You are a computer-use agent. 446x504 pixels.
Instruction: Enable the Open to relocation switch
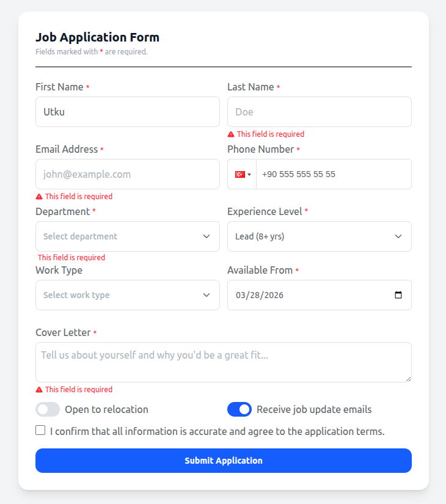48,409
